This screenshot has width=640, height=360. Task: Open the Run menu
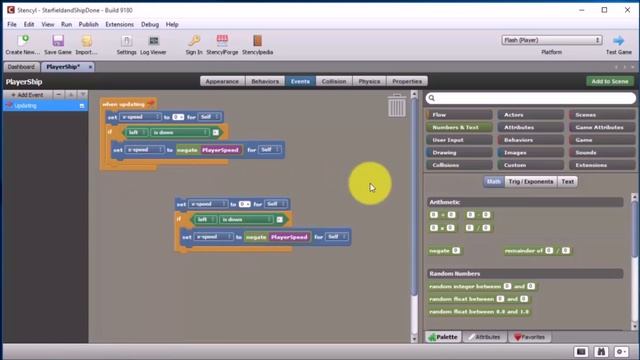point(67,24)
